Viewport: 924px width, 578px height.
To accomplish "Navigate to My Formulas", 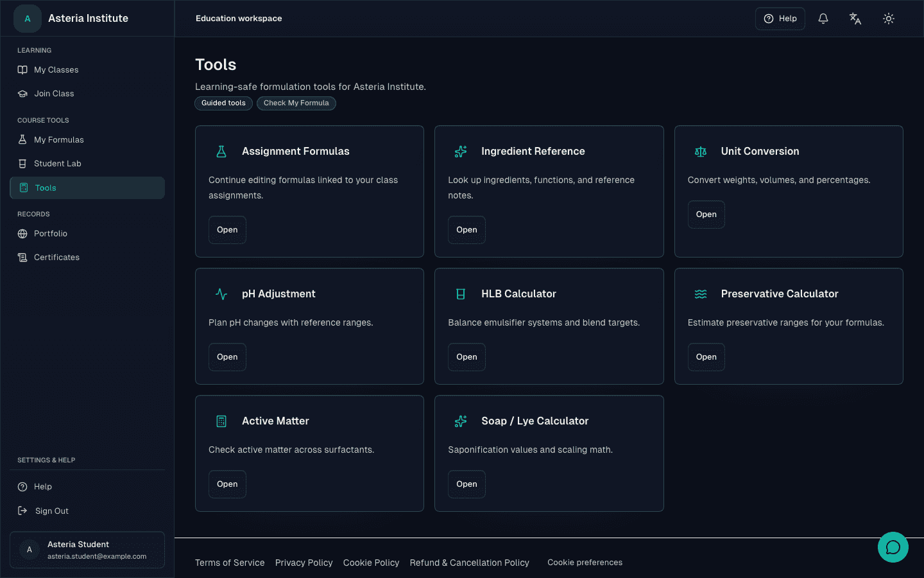I will [x=87, y=140].
